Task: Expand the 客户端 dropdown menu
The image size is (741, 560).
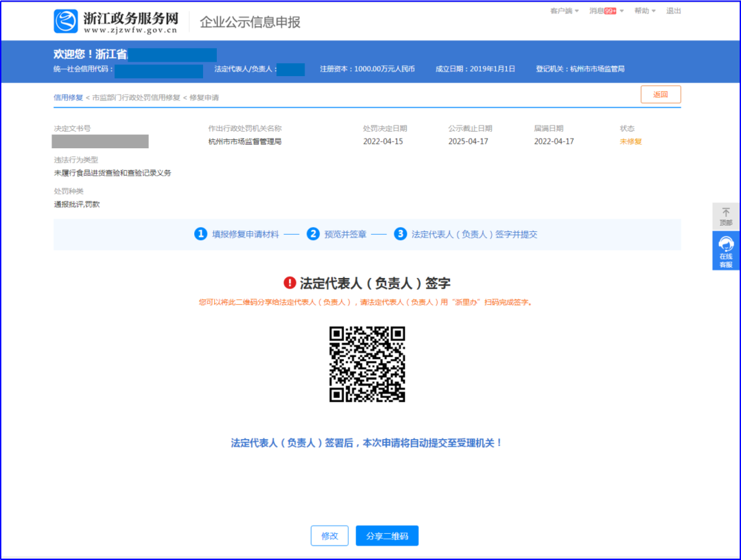Action: tap(564, 11)
